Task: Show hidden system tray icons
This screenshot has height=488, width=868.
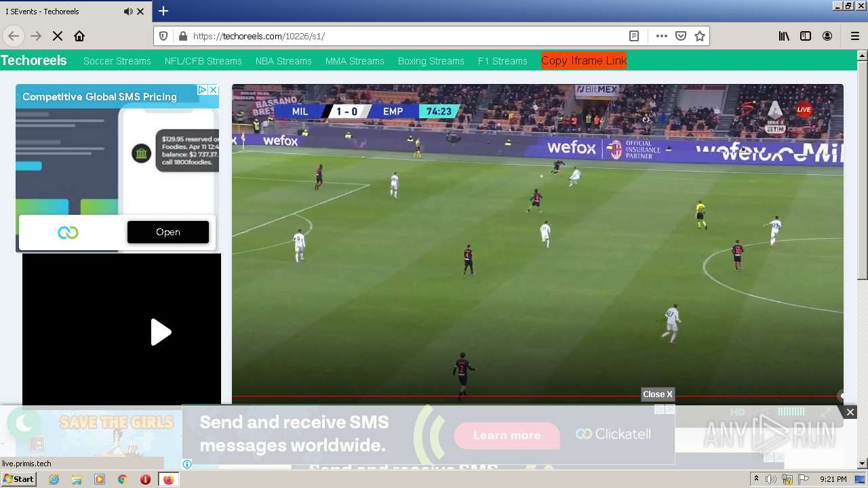Action: (x=756, y=479)
